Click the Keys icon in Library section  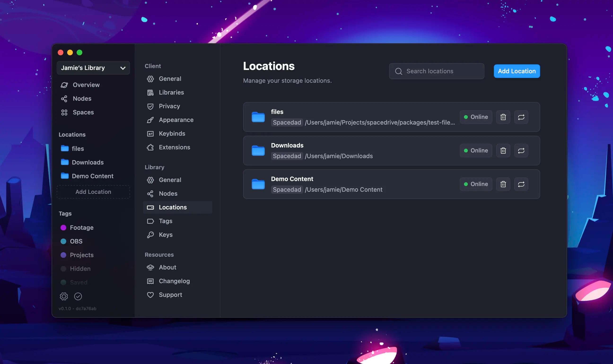[150, 235]
